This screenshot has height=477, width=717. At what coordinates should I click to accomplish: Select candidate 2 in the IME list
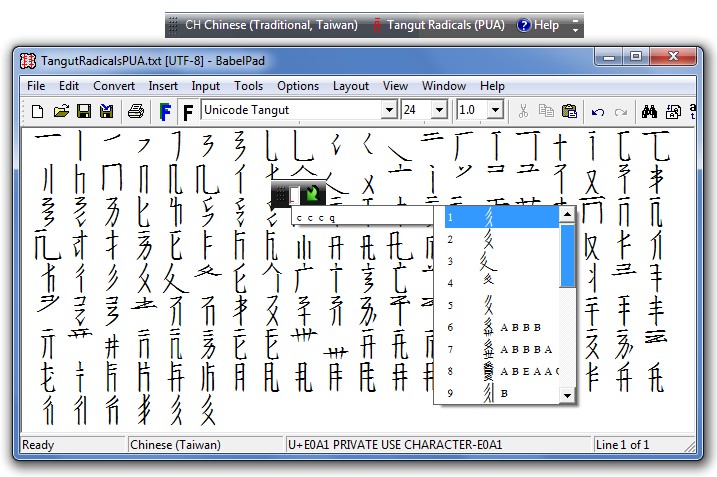pos(502,239)
